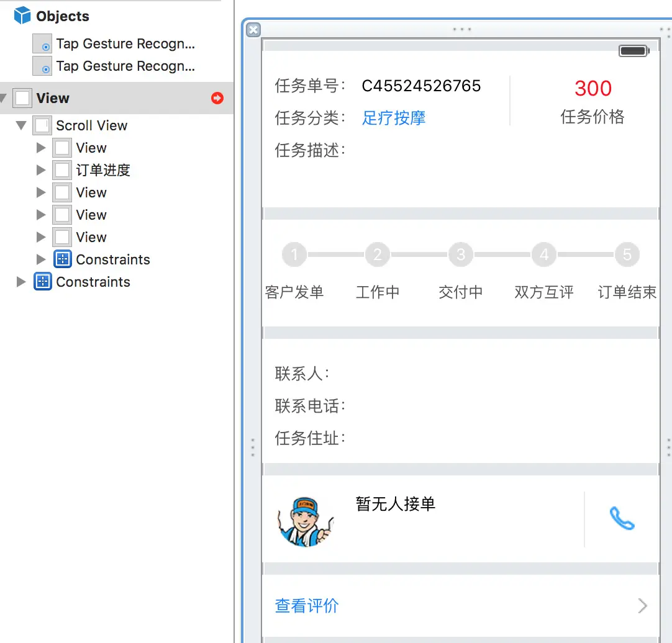Viewport: 672px width, 643px height.
Task: Click the Constraints icon under Scroll View
Action: 63,259
